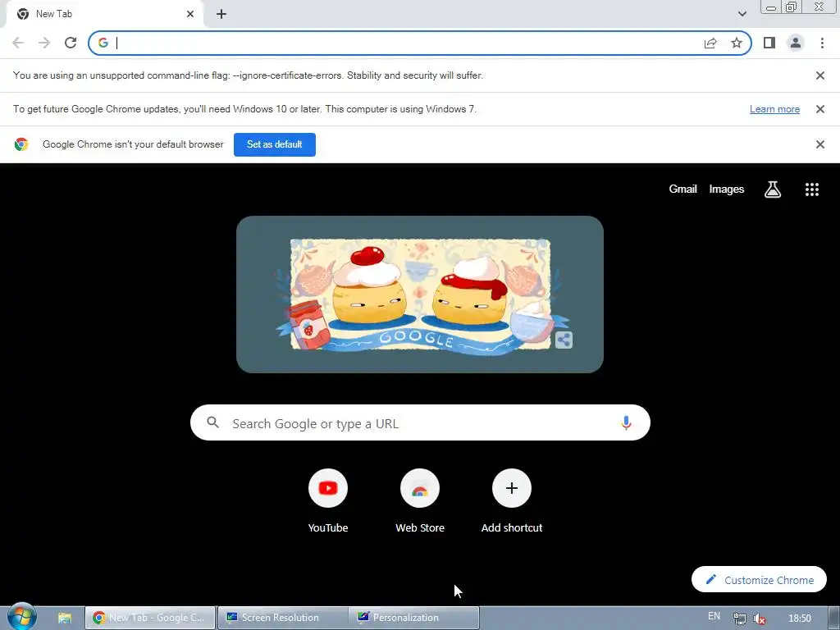Click the magnifier icon in search box
Image resolution: width=840 pixels, height=630 pixels.
(212, 422)
